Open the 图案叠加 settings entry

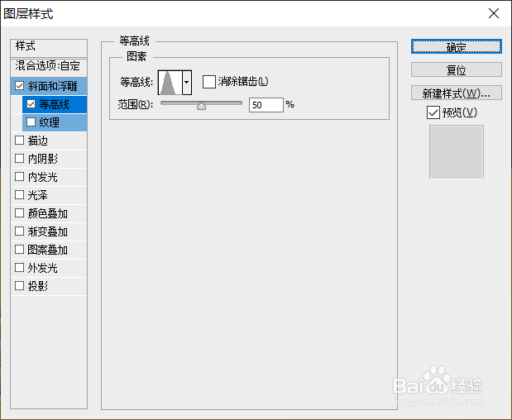pos(49,250)
